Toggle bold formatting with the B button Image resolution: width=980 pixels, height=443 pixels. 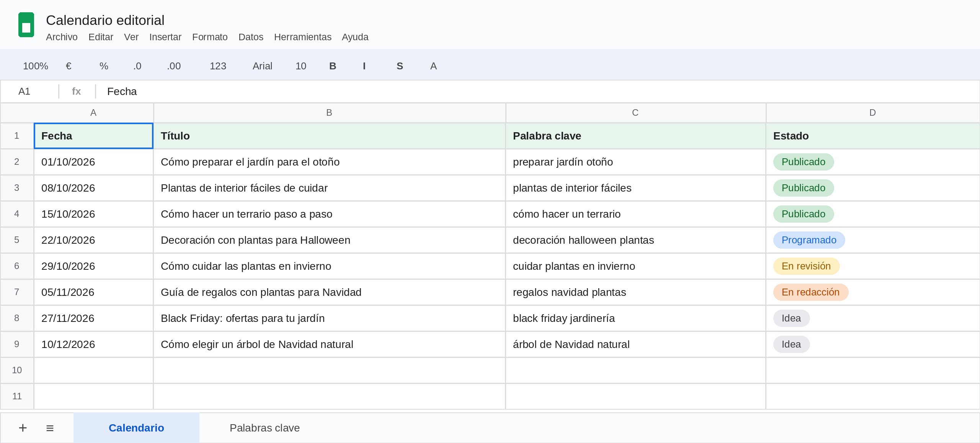pos(333,66)
